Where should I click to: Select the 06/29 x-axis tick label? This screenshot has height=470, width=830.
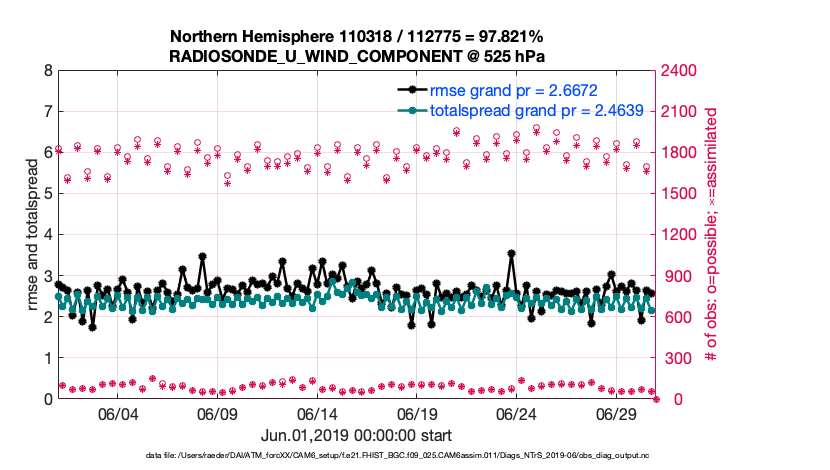[616, 415]
